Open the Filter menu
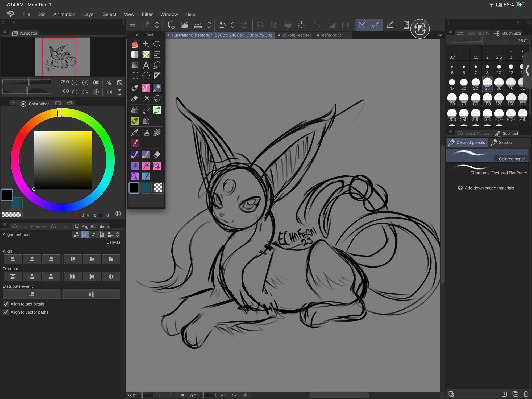Image resolution: width=532 pixels, height=399 pixels. coord(147,14)
